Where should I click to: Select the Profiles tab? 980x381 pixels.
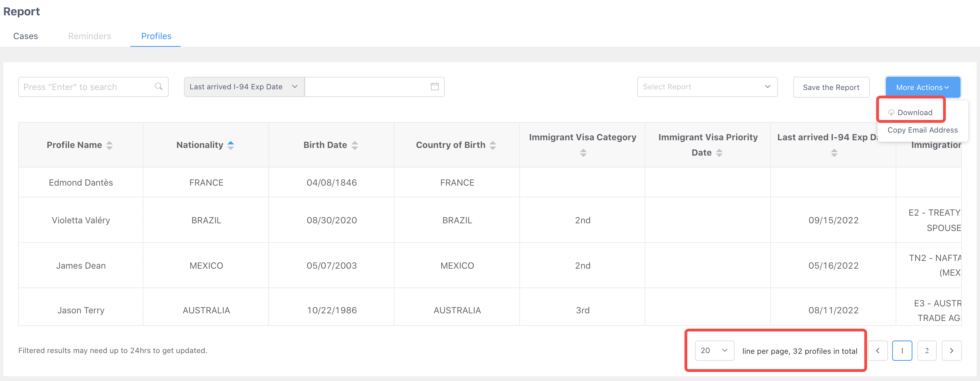(156, 36)
